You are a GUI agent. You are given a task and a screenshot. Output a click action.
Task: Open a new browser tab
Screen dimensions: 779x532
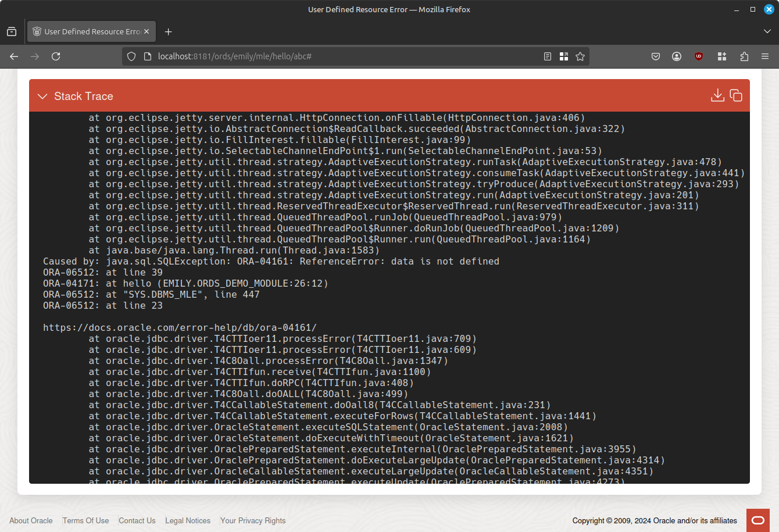169,31
